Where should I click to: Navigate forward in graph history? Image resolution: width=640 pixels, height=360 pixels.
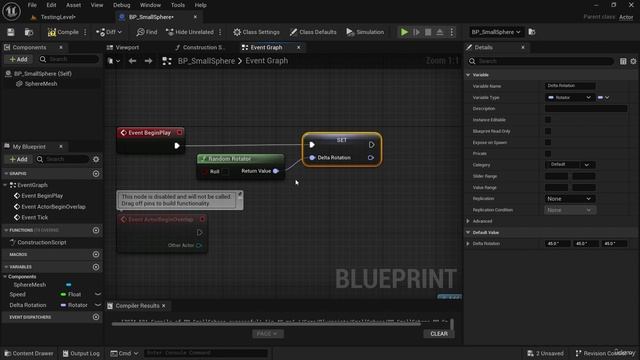148,61
